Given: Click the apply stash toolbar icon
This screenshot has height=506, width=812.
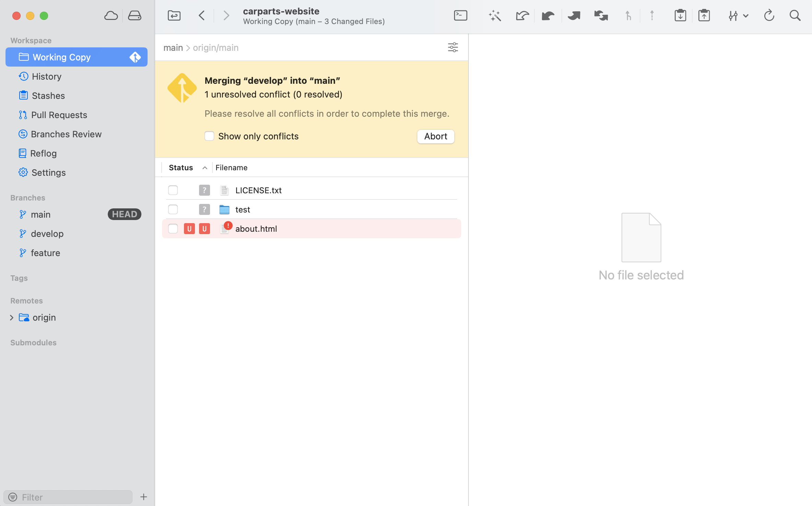Looking at the screenshot, I should point(704,16).
